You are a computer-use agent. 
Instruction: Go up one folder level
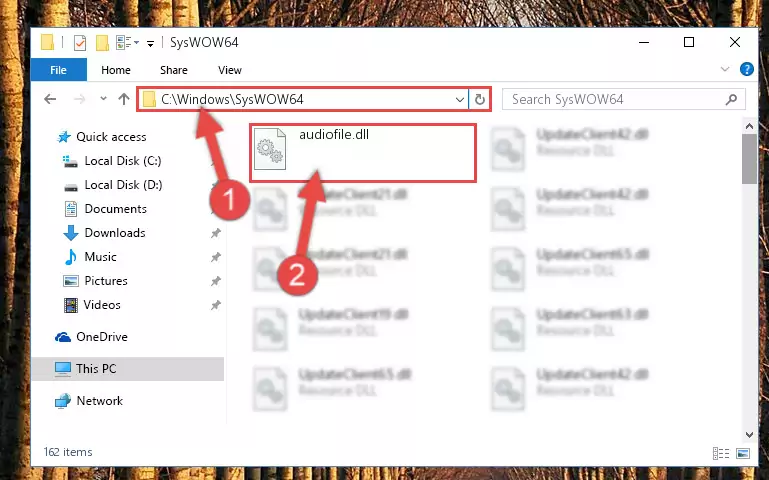[x=124, y=100]
